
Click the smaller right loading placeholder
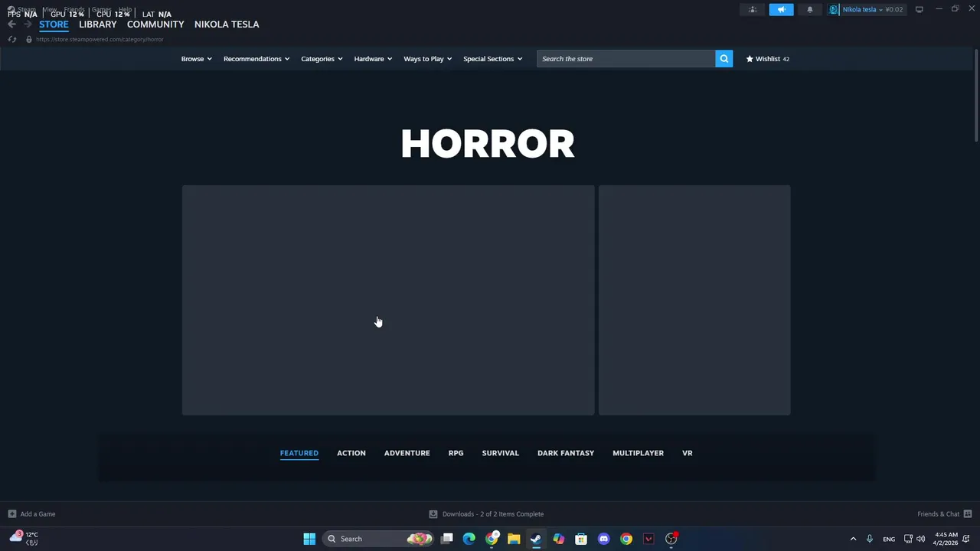tap(694, 300)
